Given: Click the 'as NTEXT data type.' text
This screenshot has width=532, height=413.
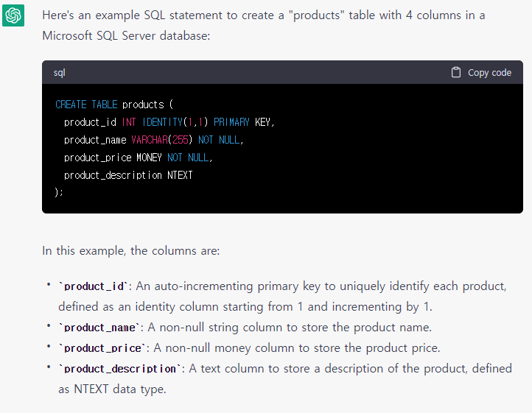Looking at the screenshot, I should pos(112,389).
